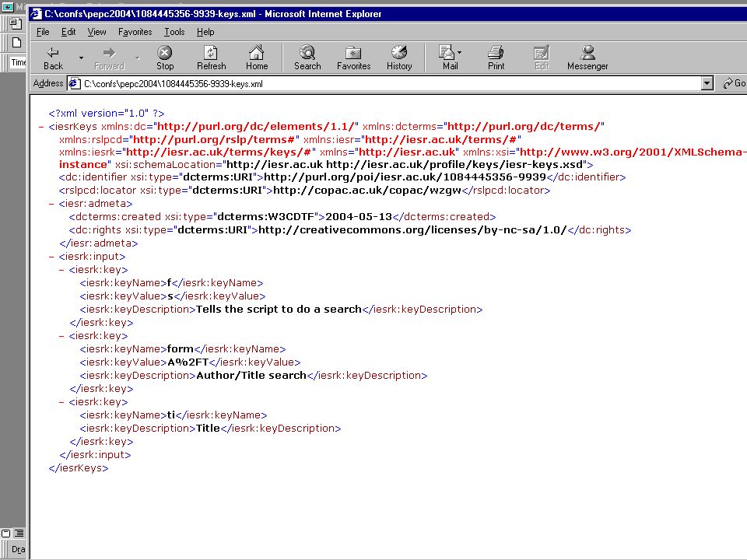Viewport: 747px width, 560px height.
Task: Click the closing iesrKeys tag
Action: 79,468
